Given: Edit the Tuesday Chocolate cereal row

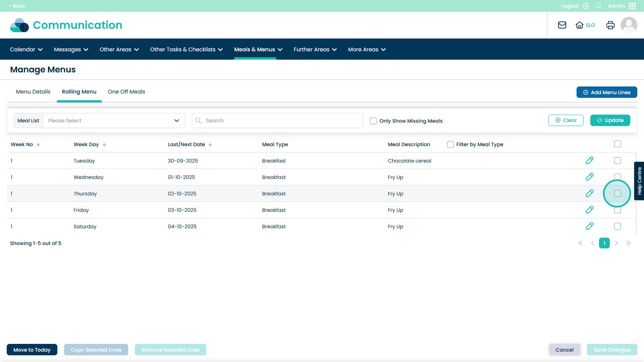Looking at the screenshot, I should point(589,160).
